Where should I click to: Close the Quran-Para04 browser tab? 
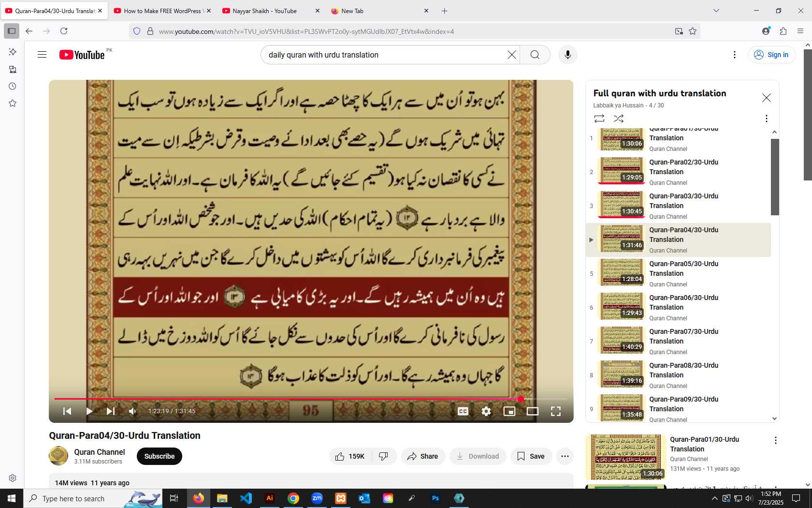(100, 11)
